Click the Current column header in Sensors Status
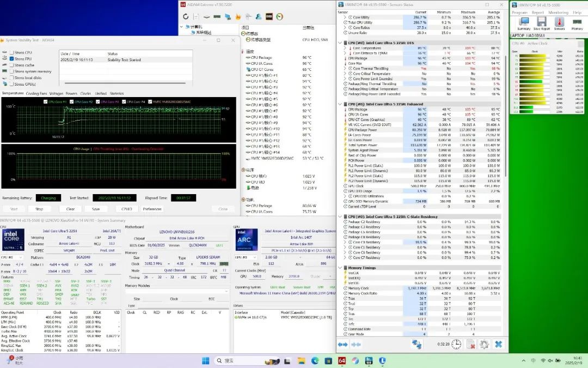The image size is (588, 368). tap(421, 13)
